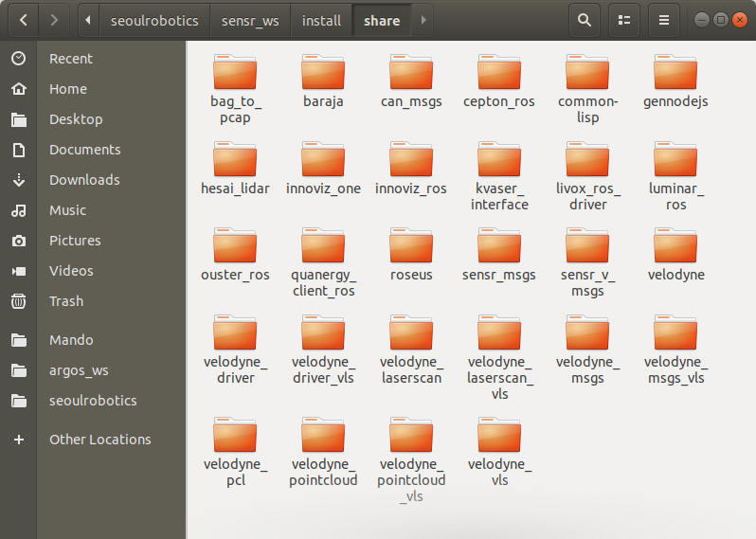Select the roseus folder
756x539 pixels.
click(x=411, y=255)
